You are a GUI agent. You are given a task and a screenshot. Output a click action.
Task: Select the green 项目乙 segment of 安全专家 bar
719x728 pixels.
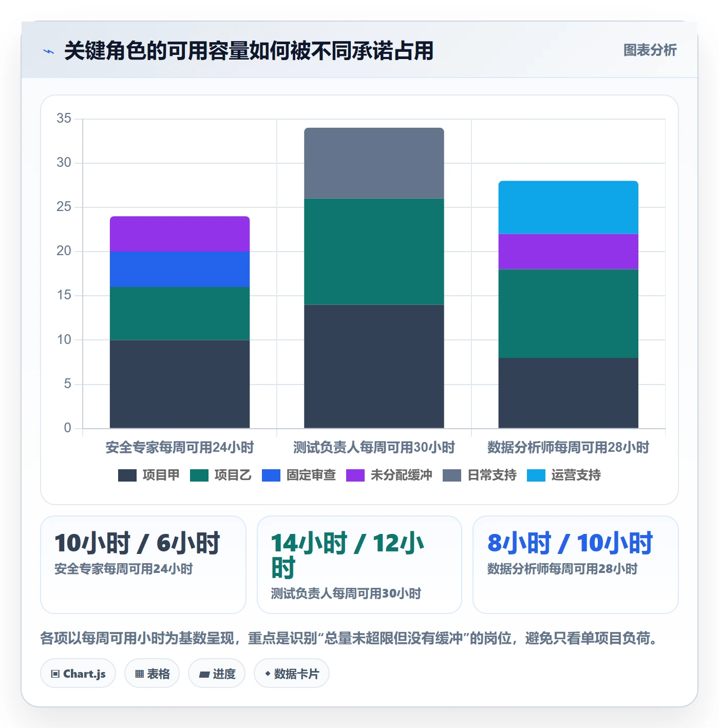coord(180,313)
